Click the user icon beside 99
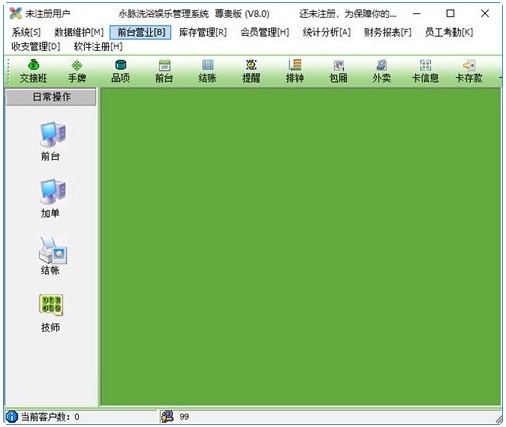Image resolution: width=506 pixels, height=427 pixels. (167, 416)
